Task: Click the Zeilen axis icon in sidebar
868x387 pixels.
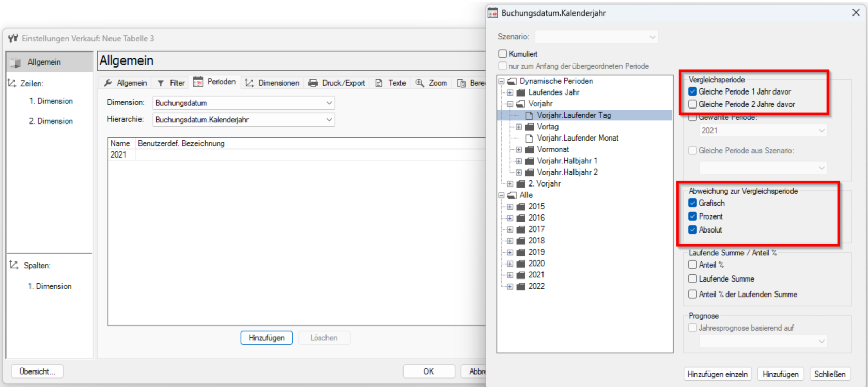Action: (x=12, y=83)
